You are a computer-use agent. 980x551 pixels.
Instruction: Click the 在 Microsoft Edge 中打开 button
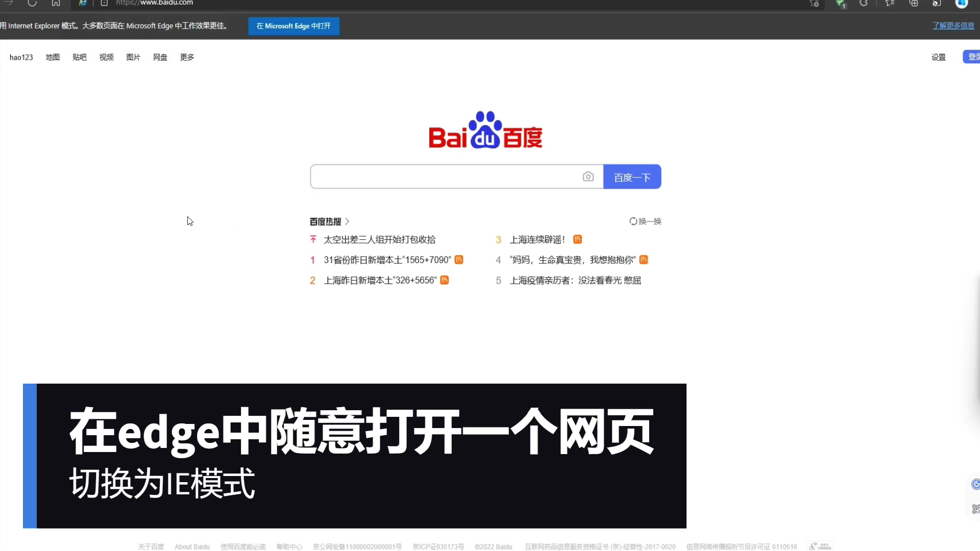click(x=293, y=26)
